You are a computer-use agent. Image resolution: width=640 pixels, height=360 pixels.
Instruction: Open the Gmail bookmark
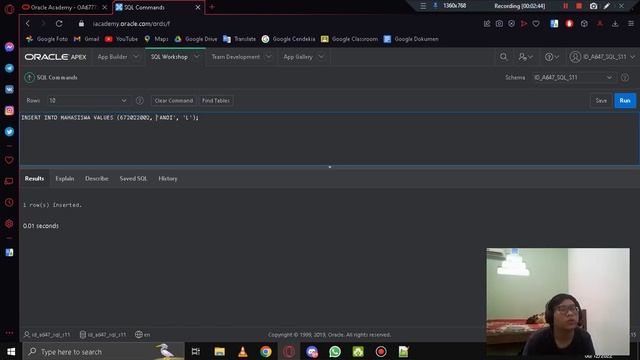86,39
